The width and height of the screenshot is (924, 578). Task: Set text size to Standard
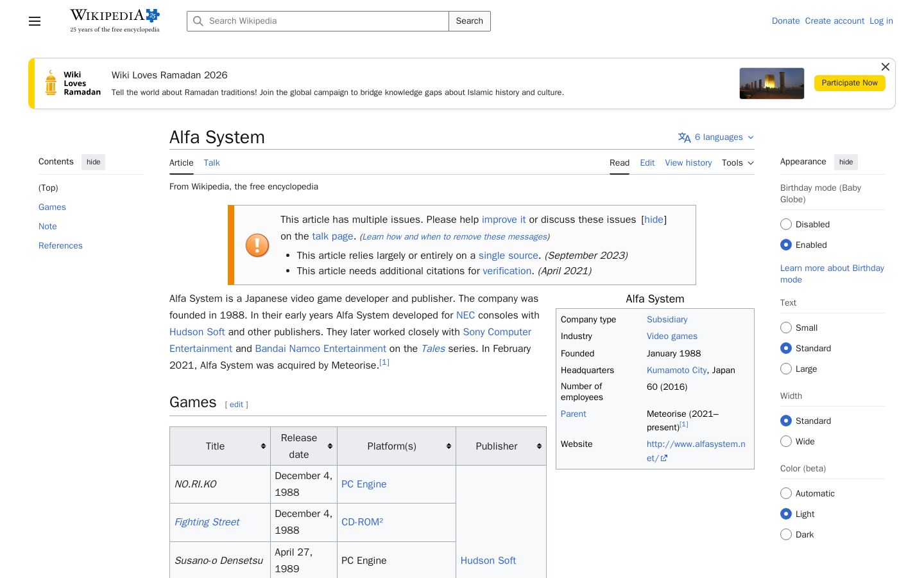(x=786, y=348)
